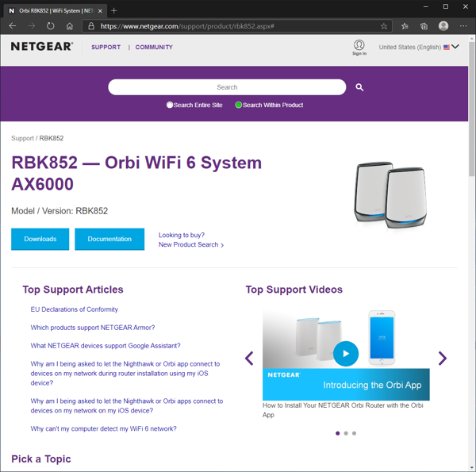Click the Support breadcrumb link
The height and width of the screenshot is (472, 476).
coord(22,138)
